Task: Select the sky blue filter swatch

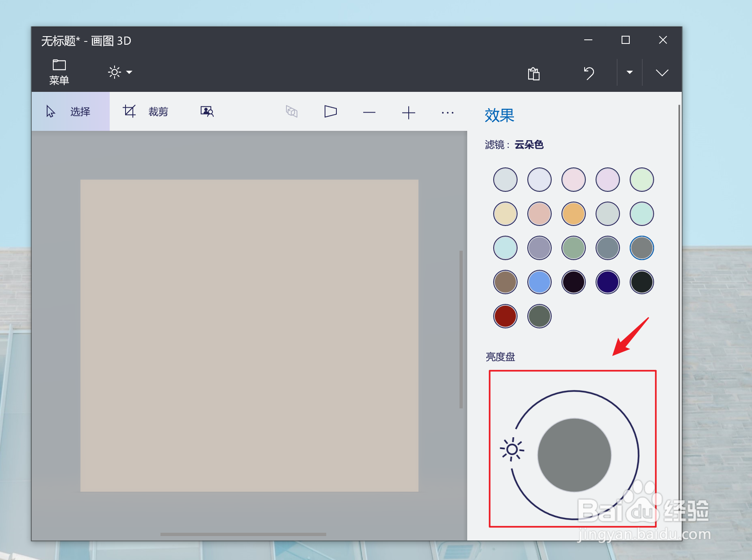Action: point(540,282)
